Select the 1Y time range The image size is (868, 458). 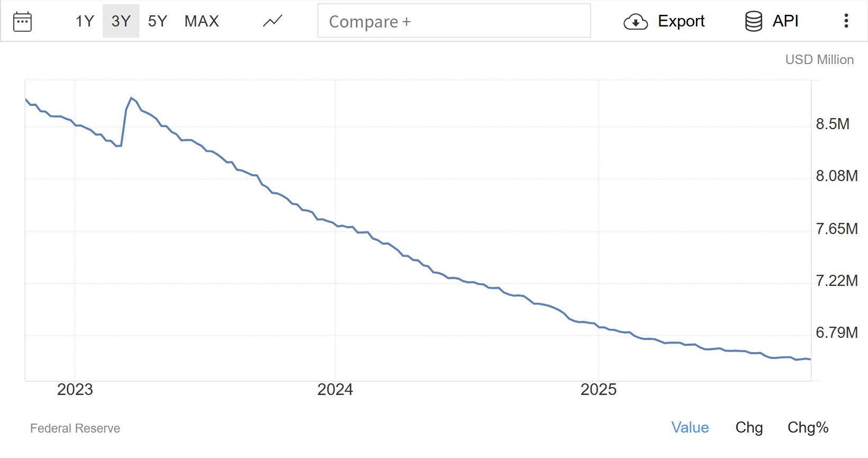(x=85, y=21)
